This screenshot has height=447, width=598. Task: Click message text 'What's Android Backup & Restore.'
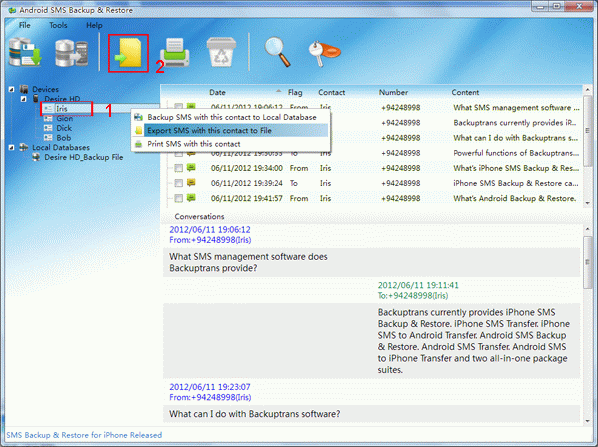[x=514, y=198]
